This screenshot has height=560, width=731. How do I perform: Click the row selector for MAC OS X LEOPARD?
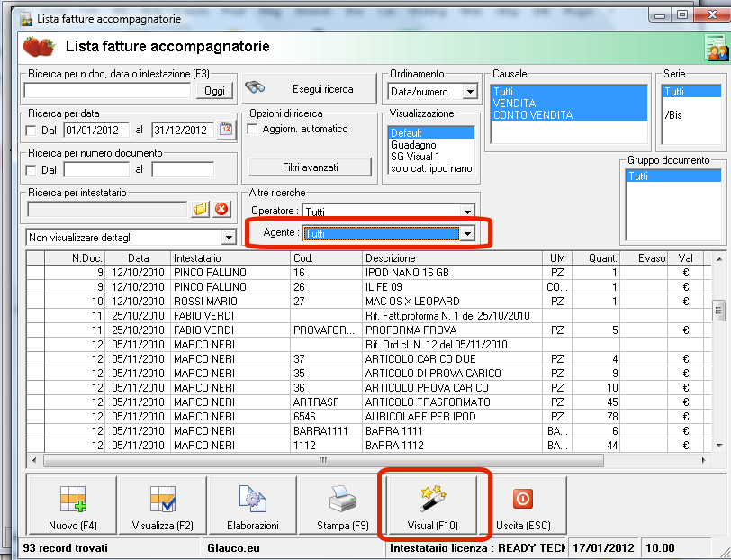pos(35,302)
